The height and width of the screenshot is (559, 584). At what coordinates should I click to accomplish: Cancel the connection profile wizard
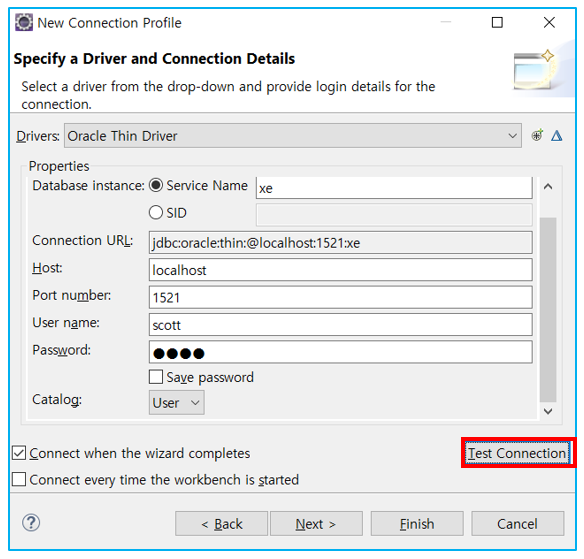[x=518, y=524]
